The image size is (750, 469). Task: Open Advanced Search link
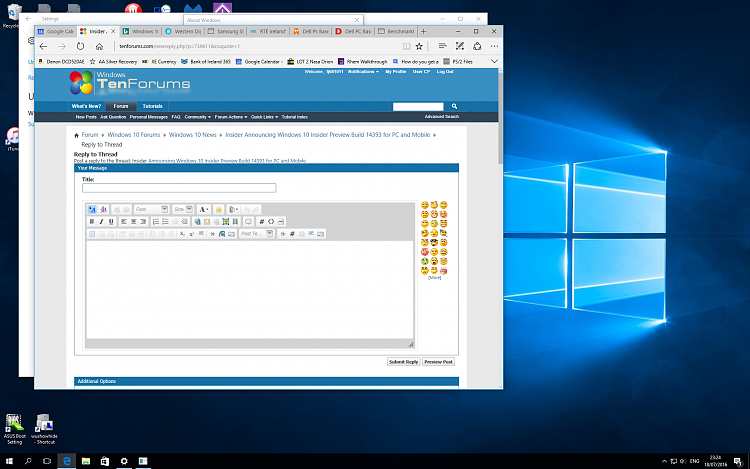[x=441, y=117]
